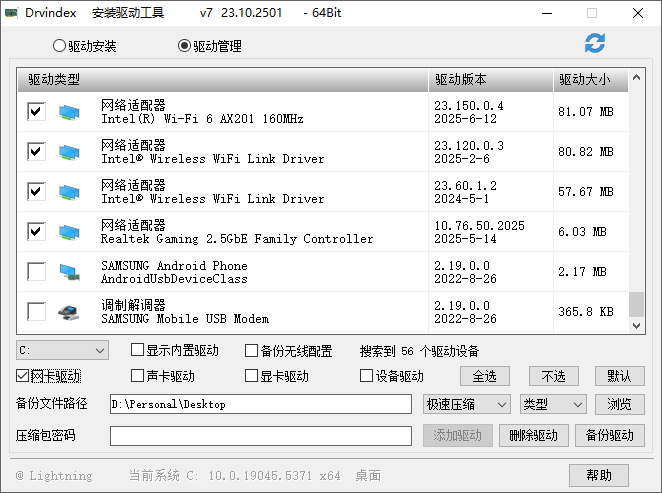662x493 pixels.
Task: Click the 默认 button
Action: pyautogui.click(x=619, y=376)
